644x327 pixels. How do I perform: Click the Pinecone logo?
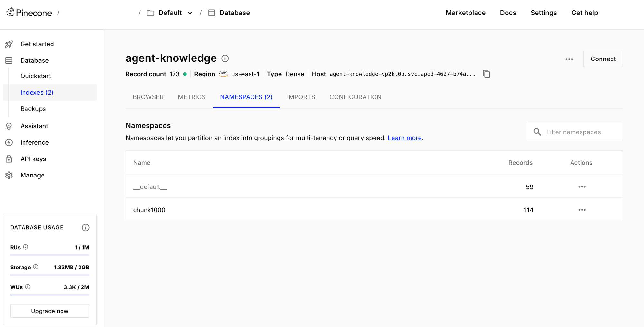click(29, 13)
